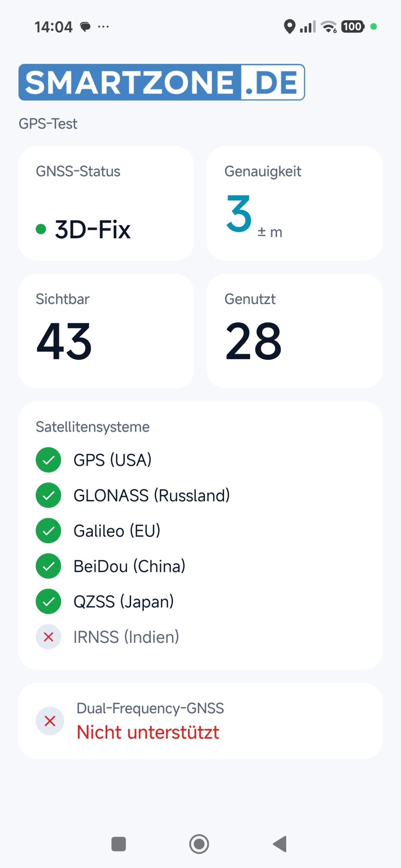Viewport: 401px width, 868px height.
Task: Tap the location pin in status bar
Action: coord(289,26)
